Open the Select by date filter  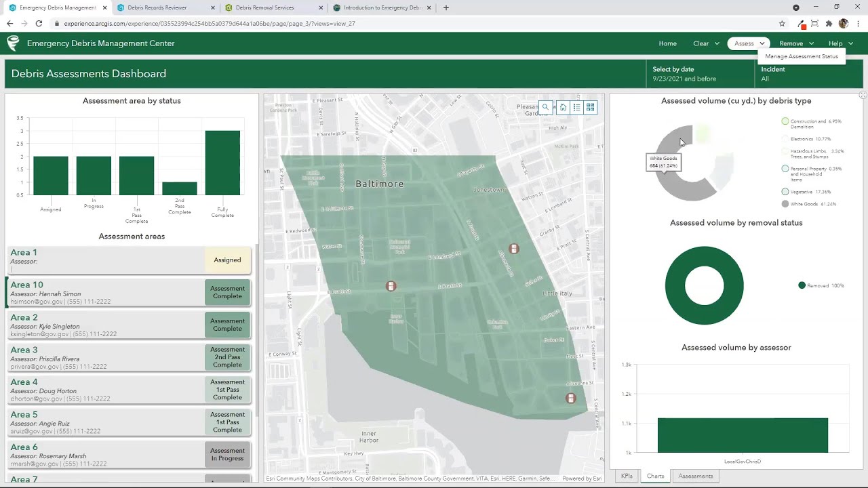700,74
